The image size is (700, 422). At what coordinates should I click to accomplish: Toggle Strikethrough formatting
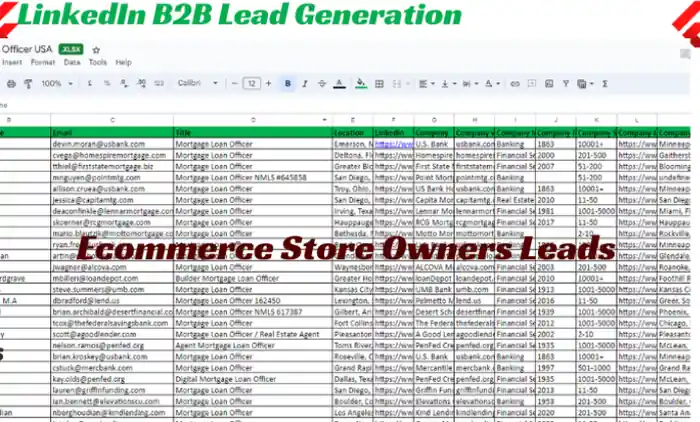(x=322, y=84)
